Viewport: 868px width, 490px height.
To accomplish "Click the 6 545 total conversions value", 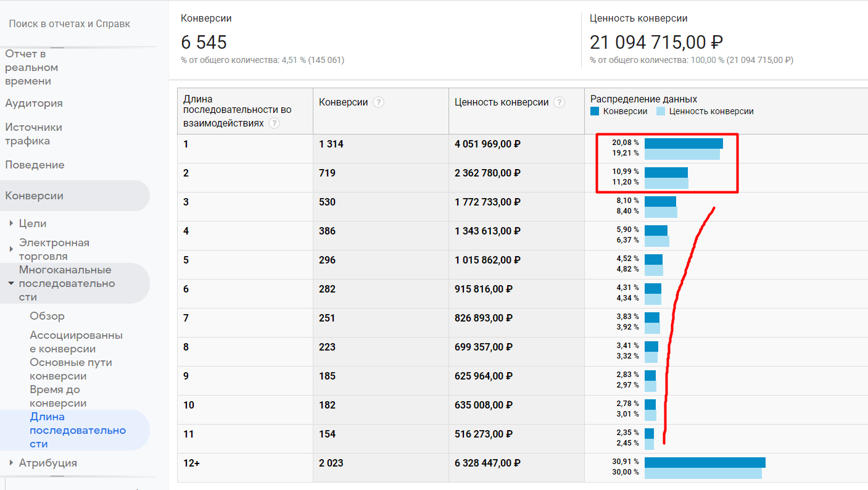I will click(204, 42).
